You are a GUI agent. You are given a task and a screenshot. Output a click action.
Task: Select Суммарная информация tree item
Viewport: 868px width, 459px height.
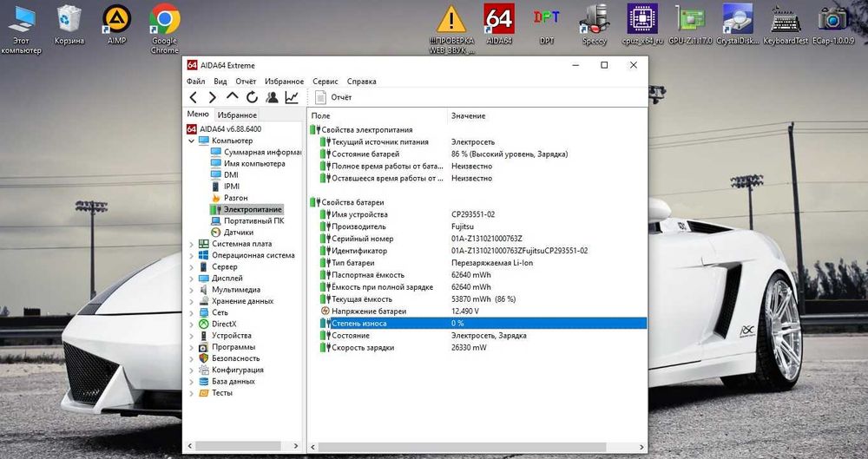click(256, 152)
